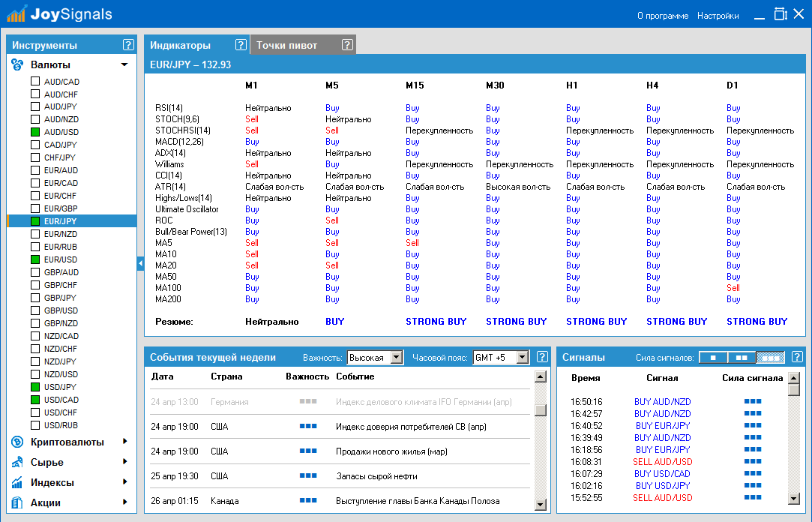
Task: Open help icon on Точки пивот tab
Action: [347, 45]
